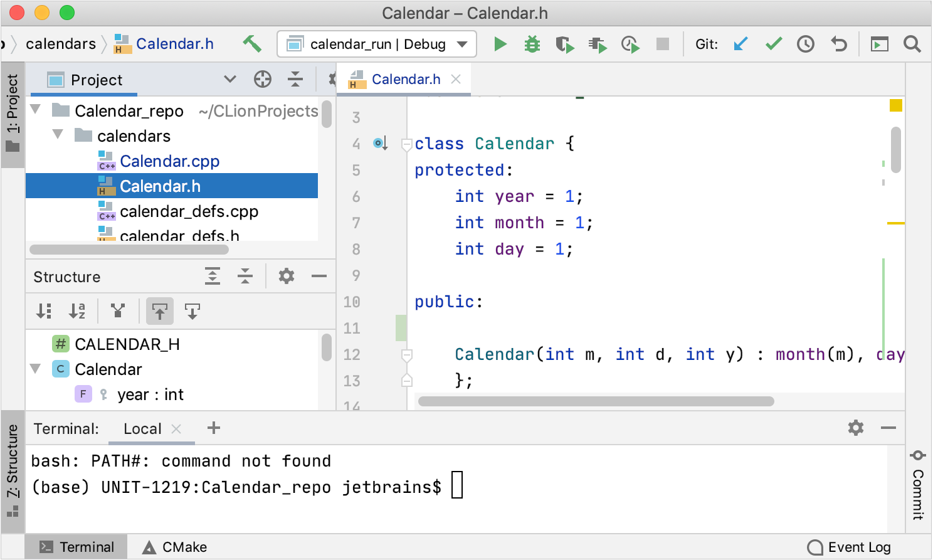This screenshot has height=560, width=933.
Task: Click the Git update project arrow
Action: tap(741, 44)
